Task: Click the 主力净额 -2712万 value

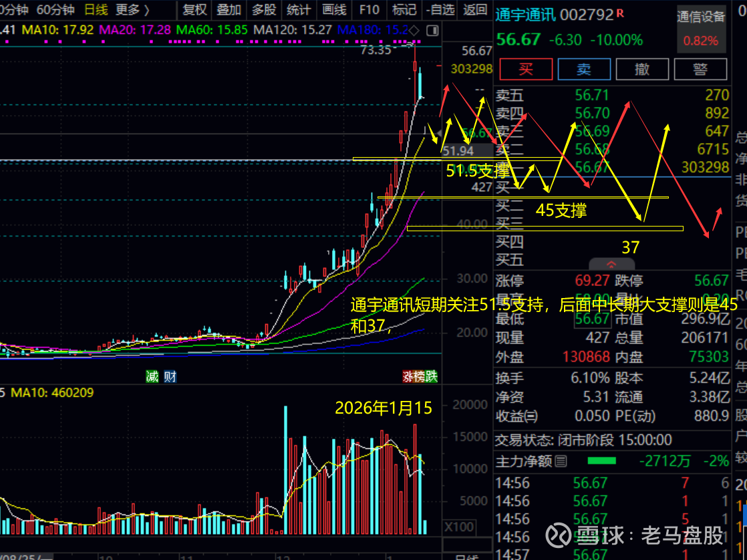Action: click(663, 461)
